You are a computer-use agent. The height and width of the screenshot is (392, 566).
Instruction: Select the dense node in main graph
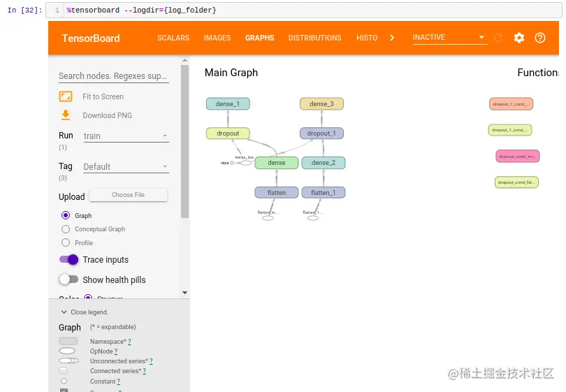pos(277,163)
